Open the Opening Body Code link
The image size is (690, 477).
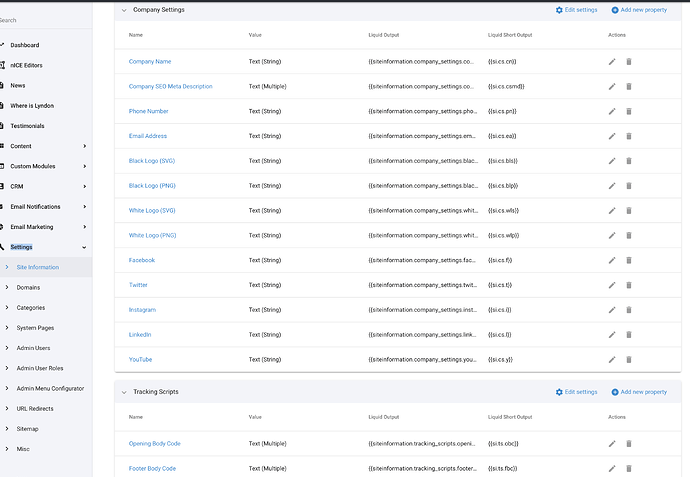pyautogui.click(x=154, y=444)
